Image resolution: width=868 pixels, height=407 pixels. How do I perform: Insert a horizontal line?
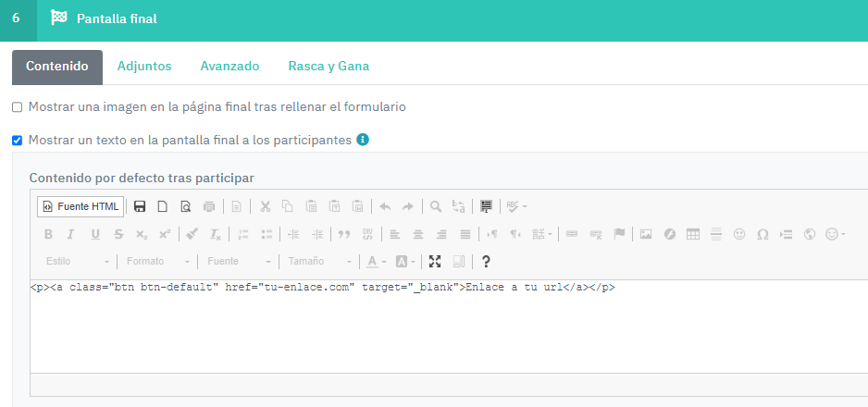coord(715,234)
